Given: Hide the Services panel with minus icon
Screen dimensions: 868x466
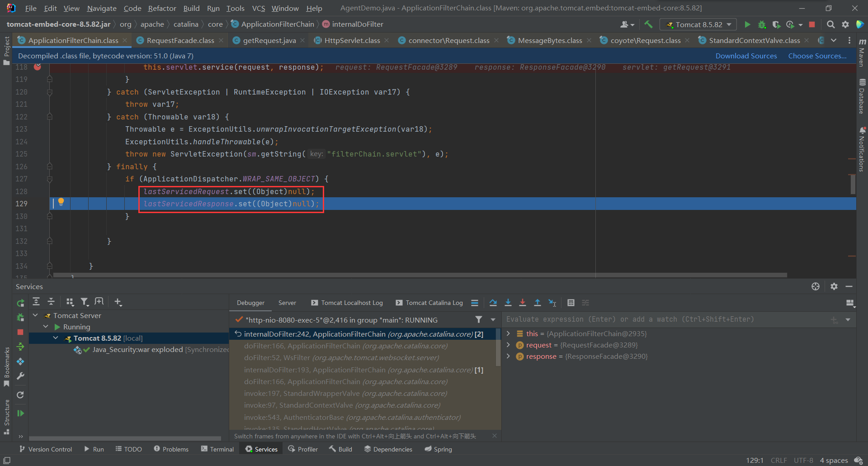Looking at the screenshot, I should [849, 286].
